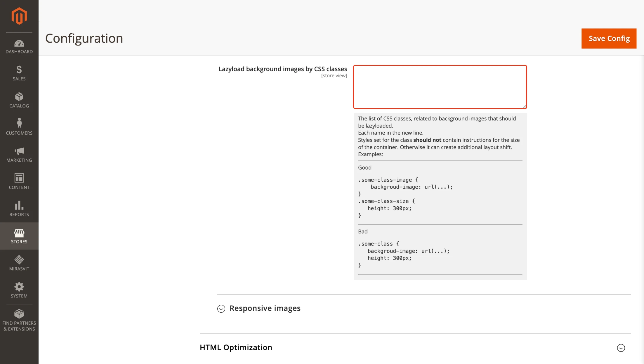Click the Configuration page heading

coord(84,38)
